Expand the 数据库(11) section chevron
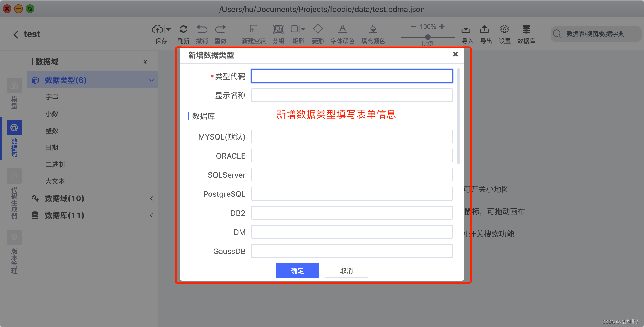This screenshot has height=327, width=644. click(151, 215)
